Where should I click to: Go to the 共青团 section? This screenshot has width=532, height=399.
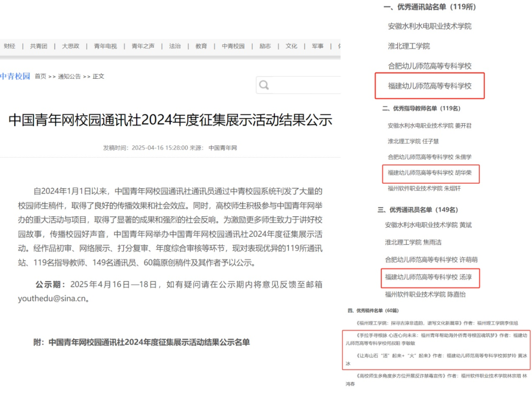(x=38, y=46)
